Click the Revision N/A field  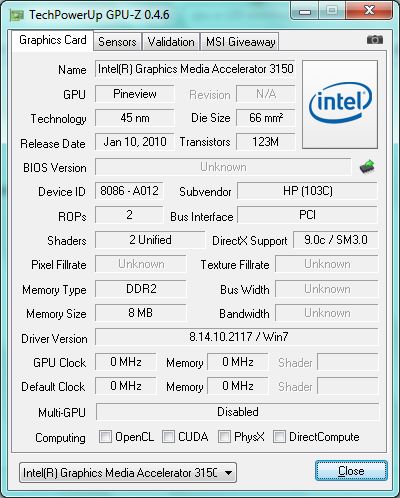pos(266,94)
